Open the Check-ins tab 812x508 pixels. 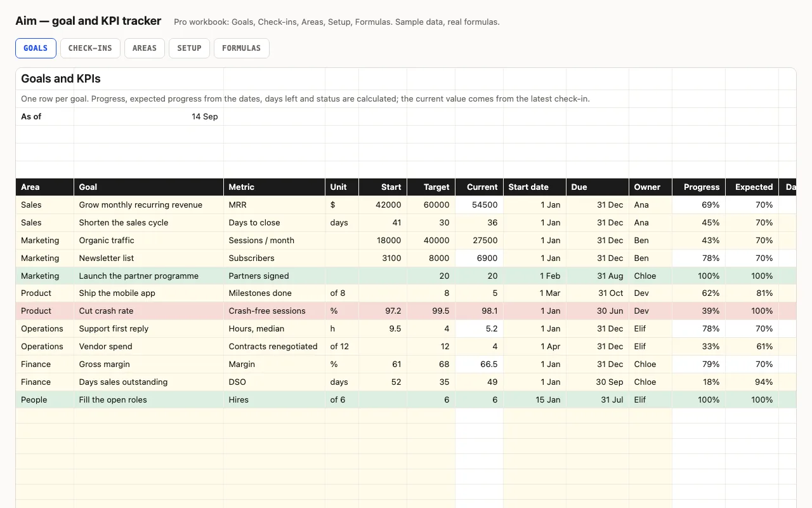click(x=90, y=48)
